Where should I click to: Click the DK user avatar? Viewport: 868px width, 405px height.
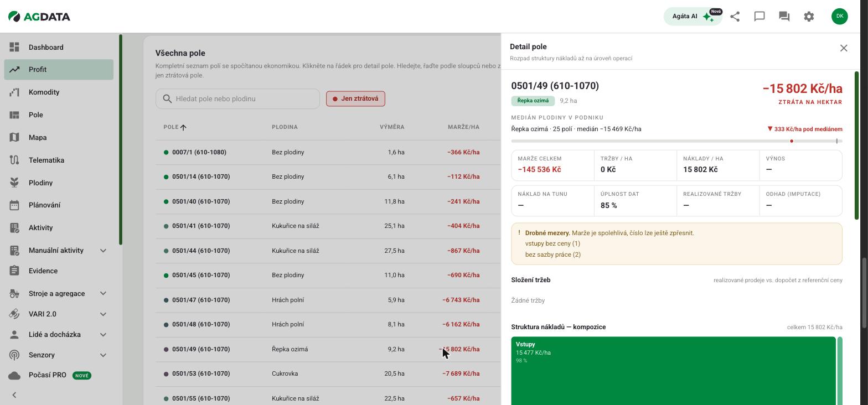click(x=840, y=16)
